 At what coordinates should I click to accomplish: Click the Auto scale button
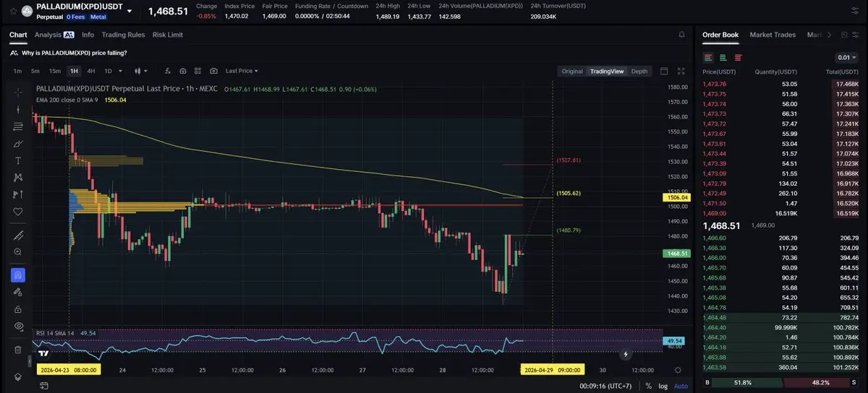[681, 386]
